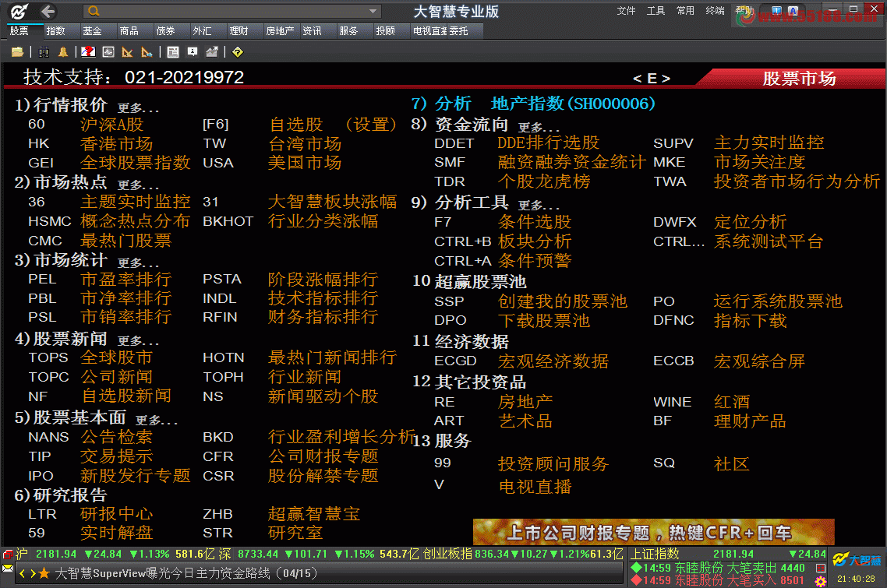Image resolution: width=887 pixels, height=588 pixels.
Task: Select the second triangle ruler tool with arrow
Action: [147, 52]
